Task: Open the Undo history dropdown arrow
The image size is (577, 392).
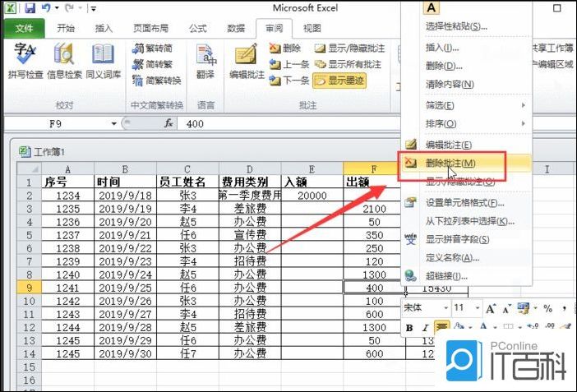Action: [57, 7]
